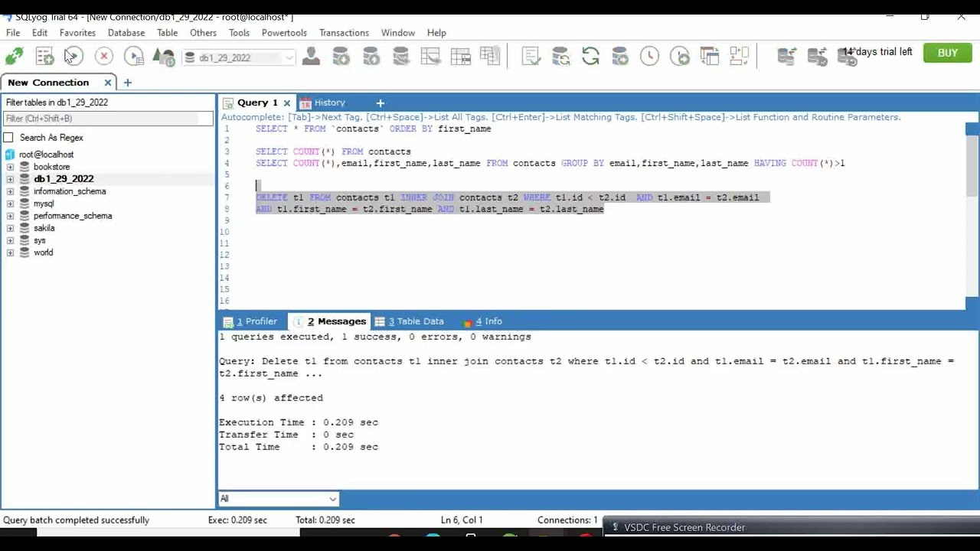Open the All filter dropdown in messages
The image size is (980, 551).
pos(279,499)
